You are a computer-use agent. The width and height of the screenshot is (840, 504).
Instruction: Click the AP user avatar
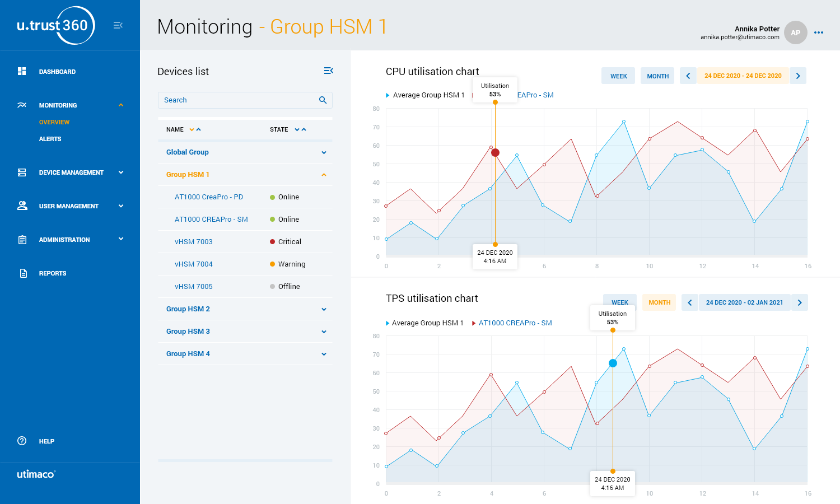click(795, 32)
